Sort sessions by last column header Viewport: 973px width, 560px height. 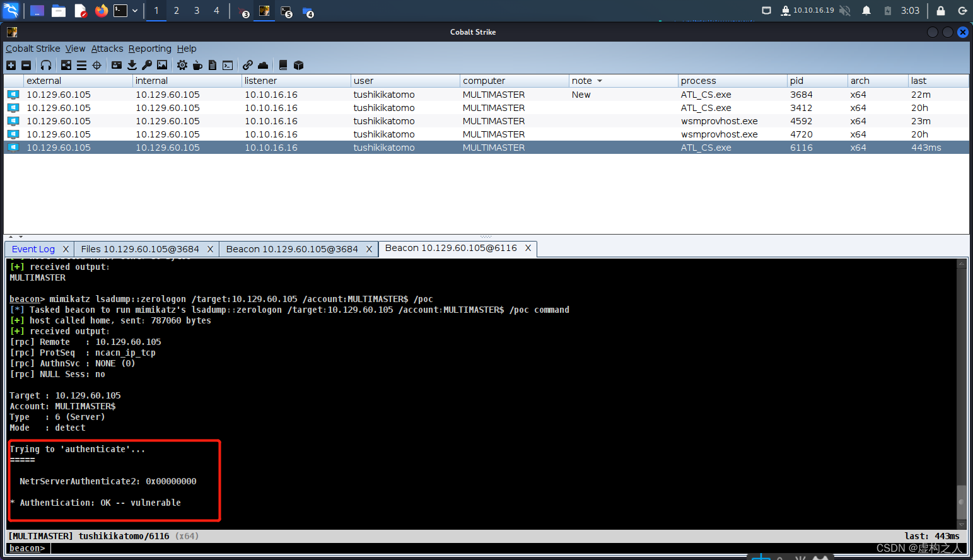click(938, 81)
